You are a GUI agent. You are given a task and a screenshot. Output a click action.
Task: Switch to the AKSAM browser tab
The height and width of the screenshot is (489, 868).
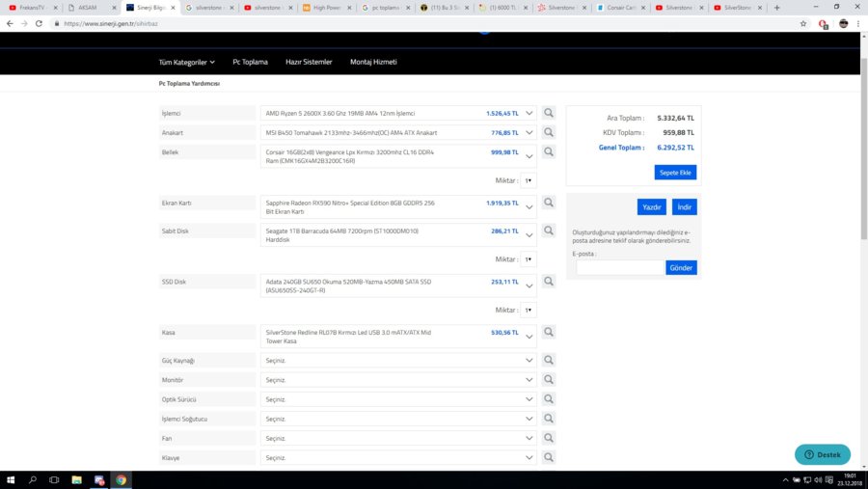[x=92, y=8]
